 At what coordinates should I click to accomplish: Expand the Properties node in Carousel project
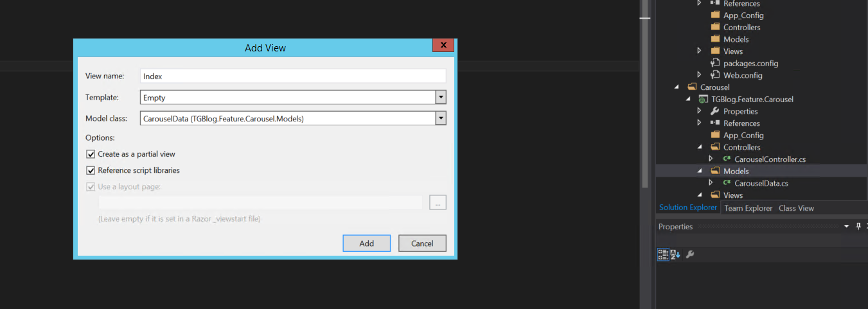coord(700,111)
